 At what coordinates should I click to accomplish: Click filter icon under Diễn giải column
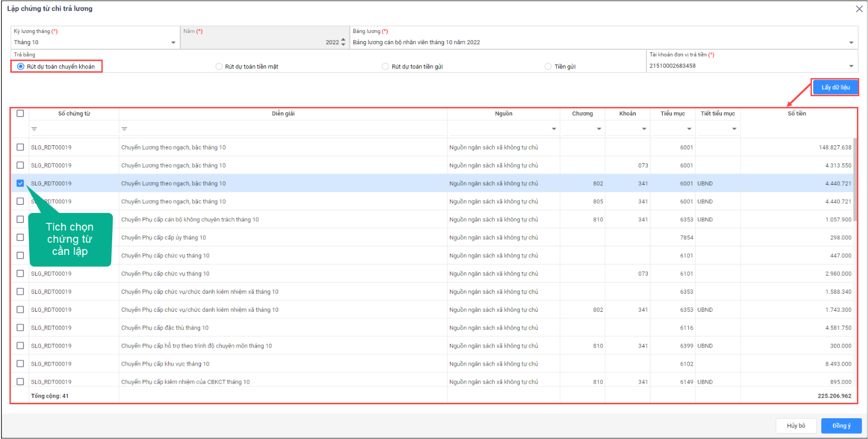(124, 129)
